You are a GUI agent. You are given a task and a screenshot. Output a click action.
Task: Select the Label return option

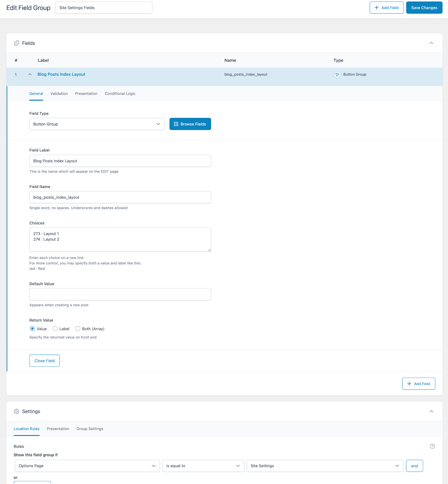[55, 329]
